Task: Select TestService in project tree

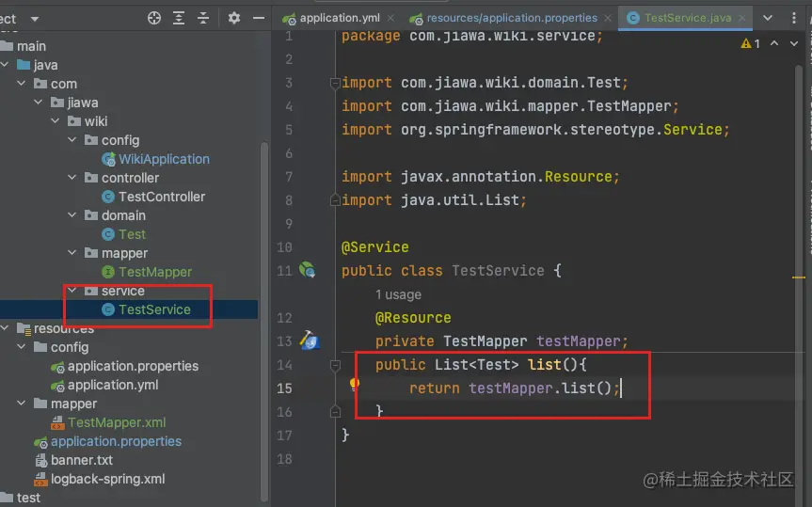Action: coord(154,309)
